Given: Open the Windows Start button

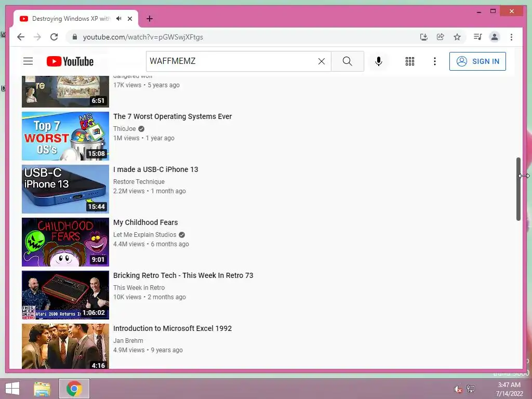Looking at the screenshot, I should coord(12,389).
